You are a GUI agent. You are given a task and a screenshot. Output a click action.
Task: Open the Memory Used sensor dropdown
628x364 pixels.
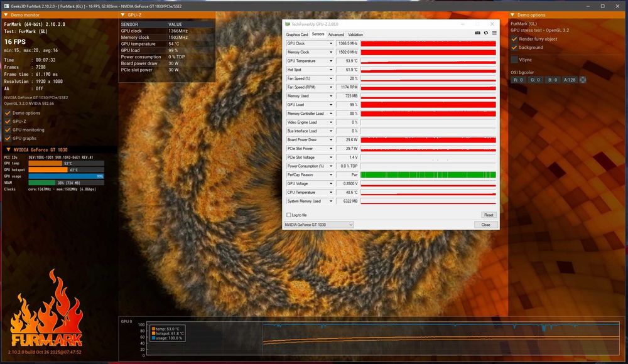point(331,95)
